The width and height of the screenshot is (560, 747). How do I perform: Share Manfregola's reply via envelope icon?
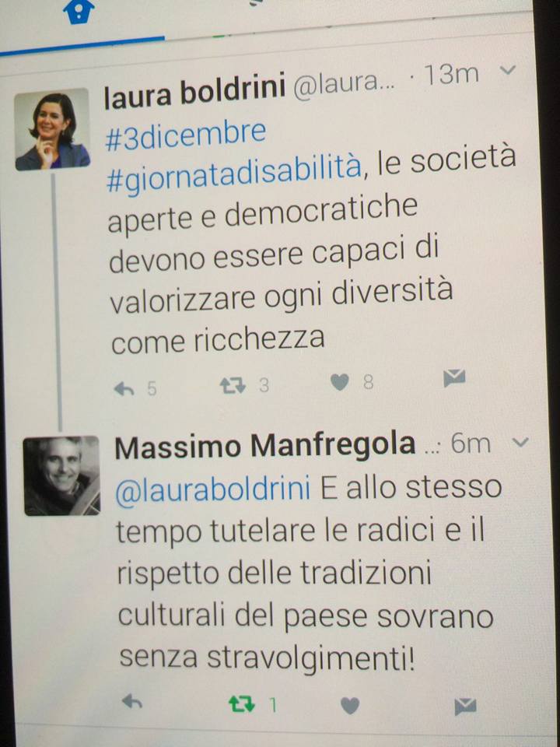tap(465, 707)
